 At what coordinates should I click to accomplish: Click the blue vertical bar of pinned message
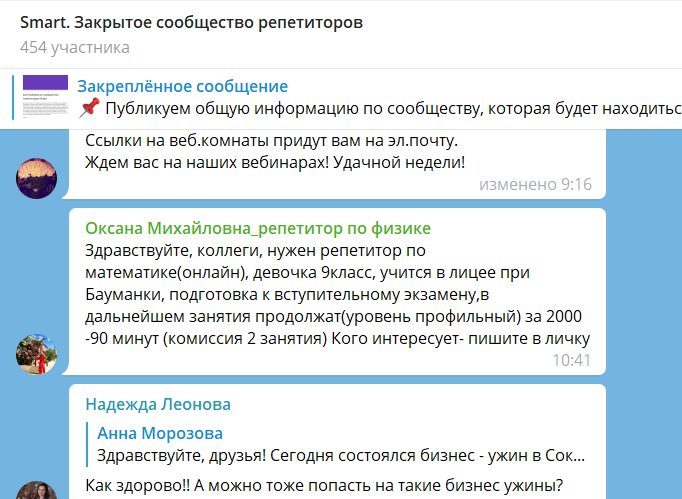click(x=13, y=97)
